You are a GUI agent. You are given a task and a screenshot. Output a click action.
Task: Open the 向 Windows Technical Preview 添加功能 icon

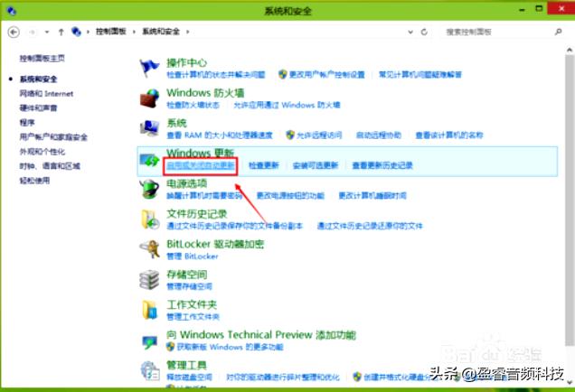149,342
